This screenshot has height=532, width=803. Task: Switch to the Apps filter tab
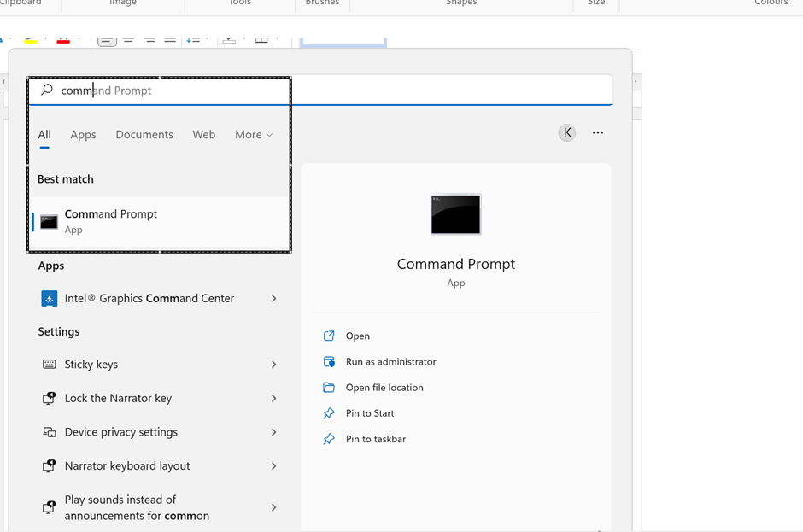(83, 135)
